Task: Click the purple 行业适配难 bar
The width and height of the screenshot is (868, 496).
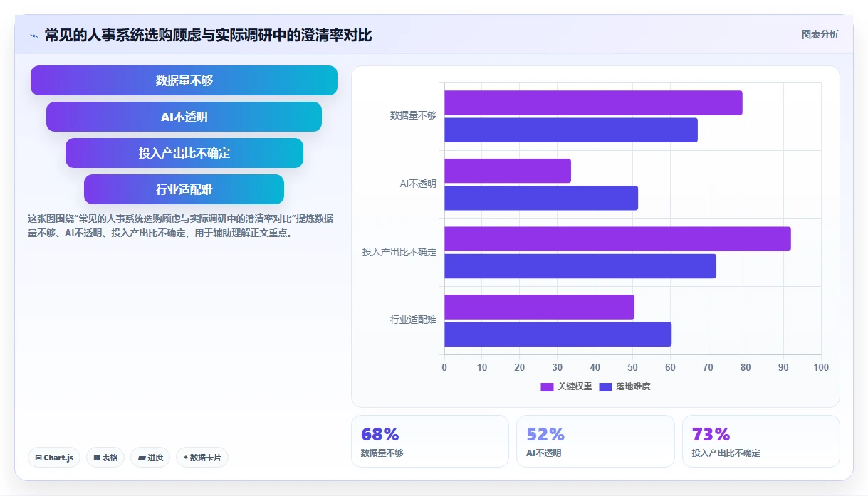Action: [539, 307]
